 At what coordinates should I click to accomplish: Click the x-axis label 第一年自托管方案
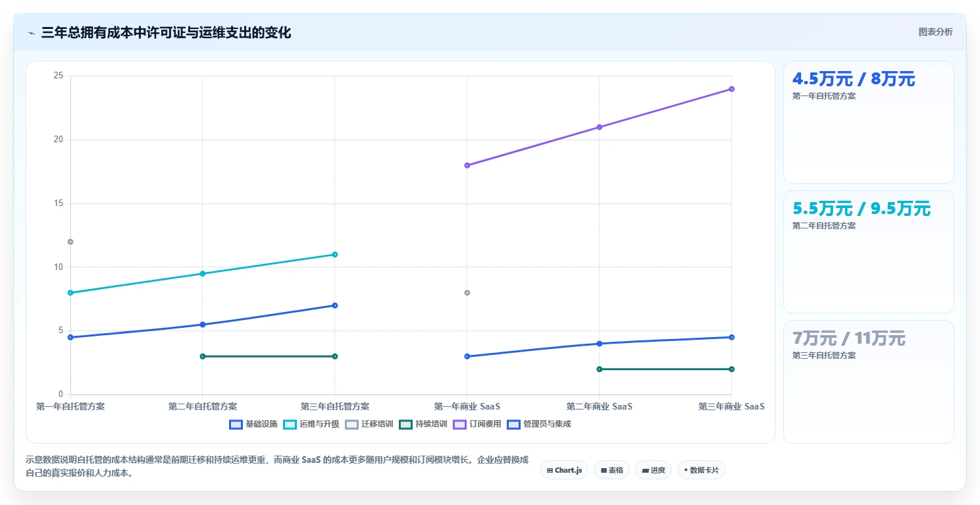tap(70, 406)
